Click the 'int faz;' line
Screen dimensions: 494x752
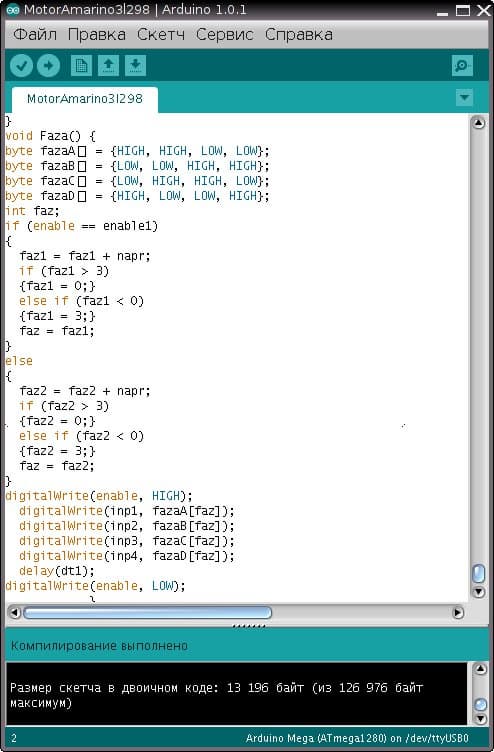tap(32, 211)
